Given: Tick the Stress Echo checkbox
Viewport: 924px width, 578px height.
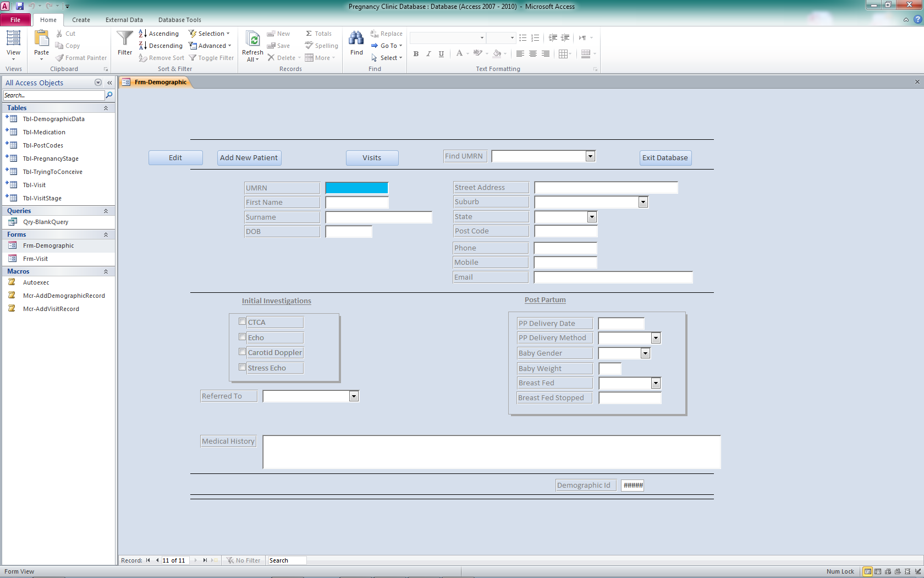Looking at the screenshot, I should coord(242,367).
